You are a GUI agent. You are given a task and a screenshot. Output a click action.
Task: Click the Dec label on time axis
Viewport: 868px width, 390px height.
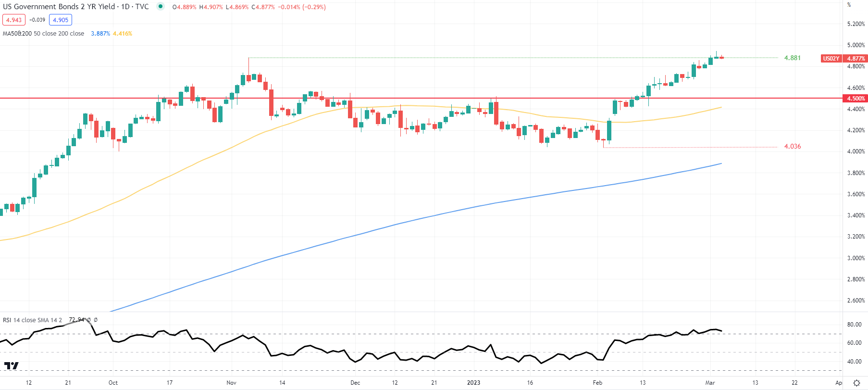click(355, 383)
